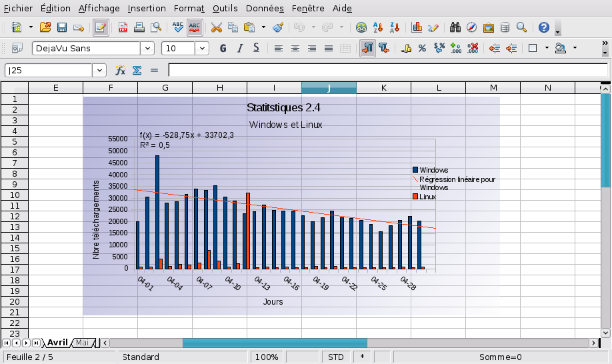612x364 pixels.
Task: Align cell text right
Action: (311, 49)
